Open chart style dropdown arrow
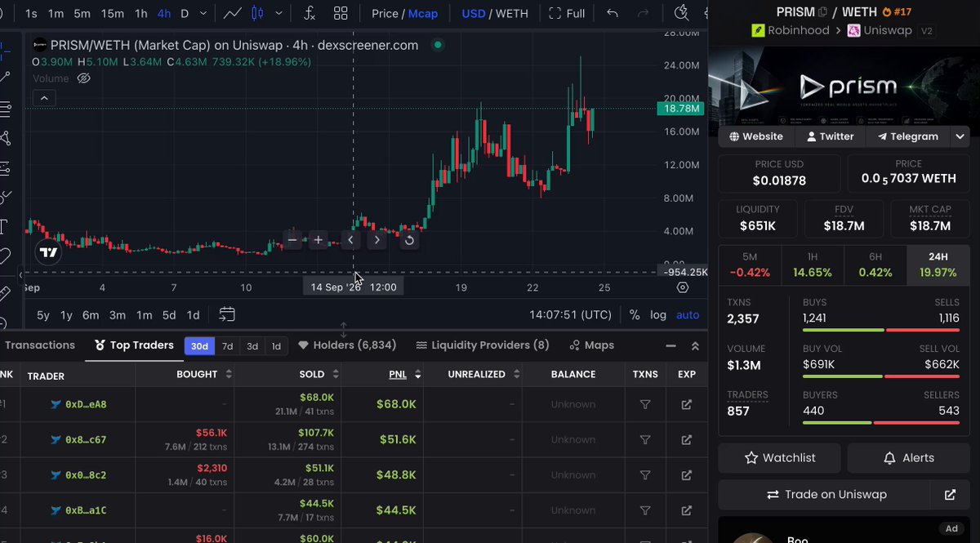The height and width of the screenshot is (543, 980). tap(280, 13)
